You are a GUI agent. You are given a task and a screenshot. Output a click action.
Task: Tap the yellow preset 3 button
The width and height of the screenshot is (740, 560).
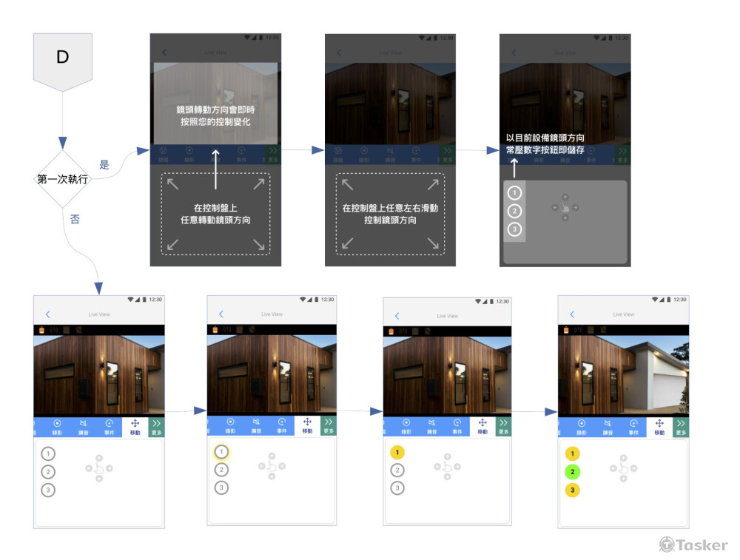(573, 490)
